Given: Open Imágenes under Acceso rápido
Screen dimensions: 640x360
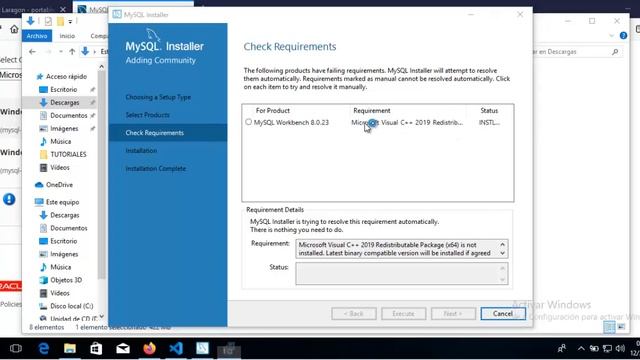Looking at the screenshot, I should point(59,129).
